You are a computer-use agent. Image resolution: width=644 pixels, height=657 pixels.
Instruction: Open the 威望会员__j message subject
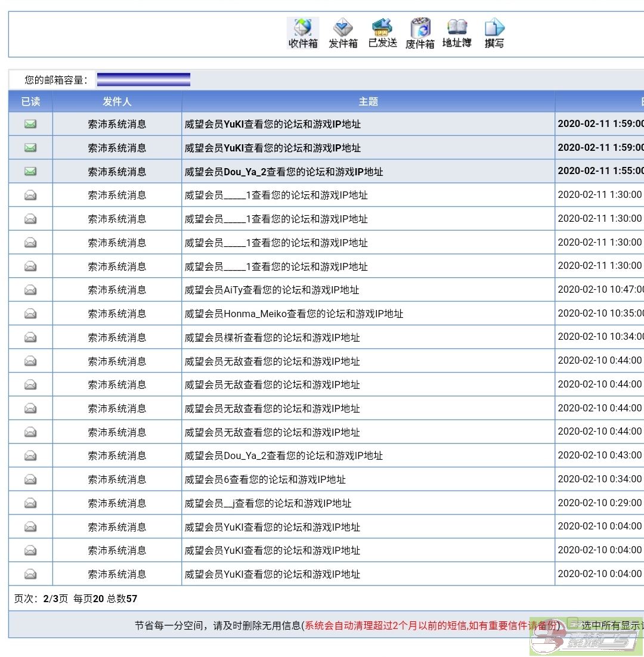[268, 503]
